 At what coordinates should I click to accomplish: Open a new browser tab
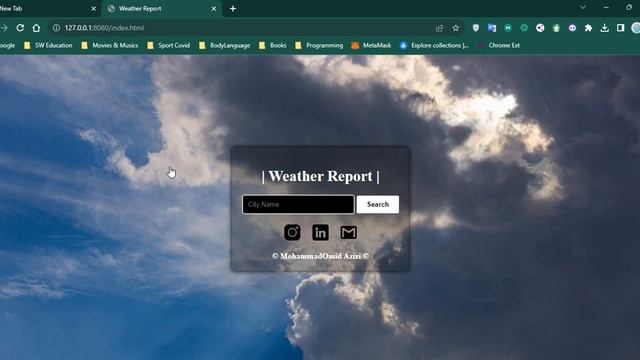click(233, 9)
